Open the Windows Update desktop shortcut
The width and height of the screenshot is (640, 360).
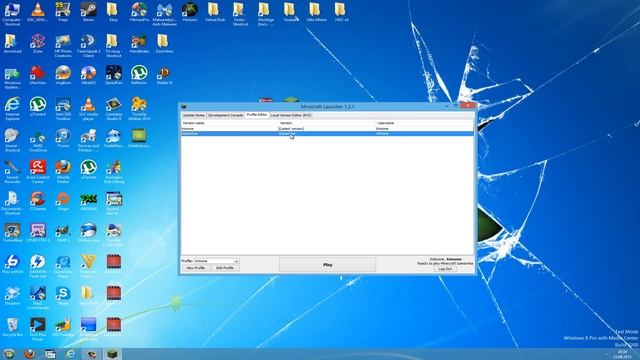point(12,78)
